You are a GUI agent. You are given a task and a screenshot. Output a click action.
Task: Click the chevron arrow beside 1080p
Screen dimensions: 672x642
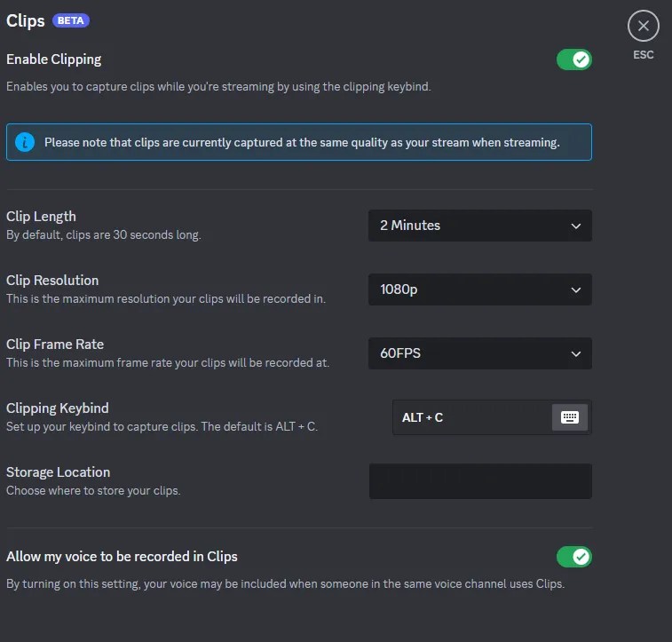point(575,289)
